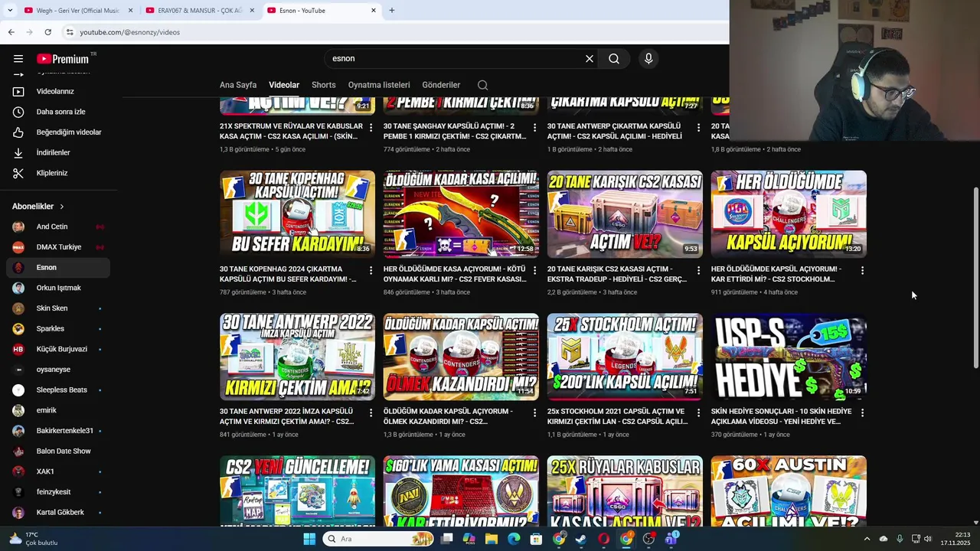Image resolution: width=980 pixels, height=551 pixels.
Task: Open Skin Shen subscription channel
Action: point(58,308)
